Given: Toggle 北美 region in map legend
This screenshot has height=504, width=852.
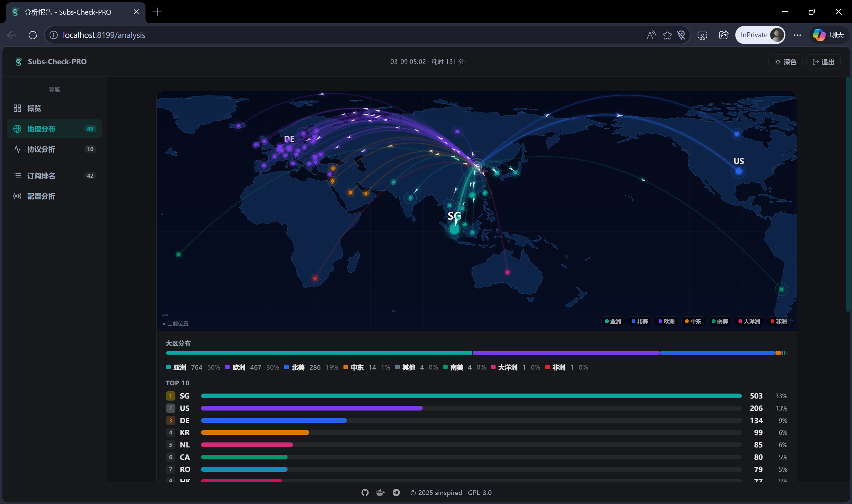Looking at the screenshot, I should [640, 321].
